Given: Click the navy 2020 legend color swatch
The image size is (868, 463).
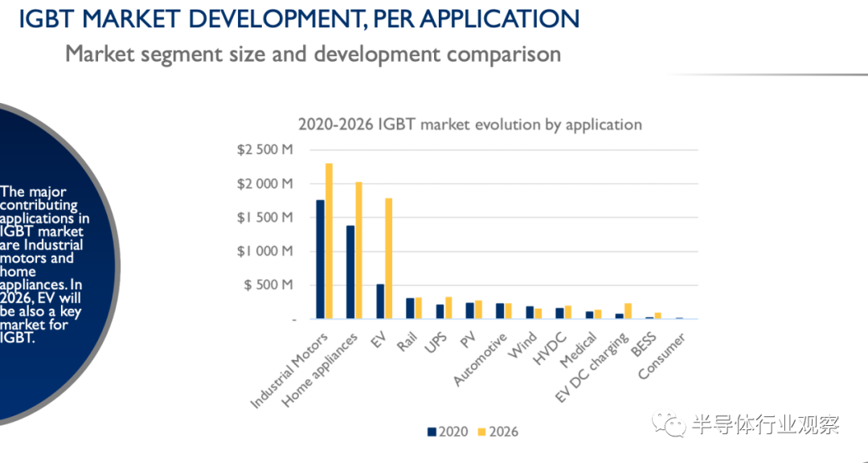Looking at the screenshot, I should click(x=432, y=432).
